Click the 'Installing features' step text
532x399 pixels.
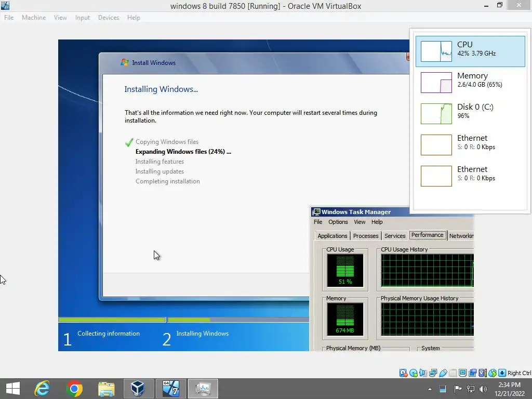pyautogui.click(x=159, y=162)
